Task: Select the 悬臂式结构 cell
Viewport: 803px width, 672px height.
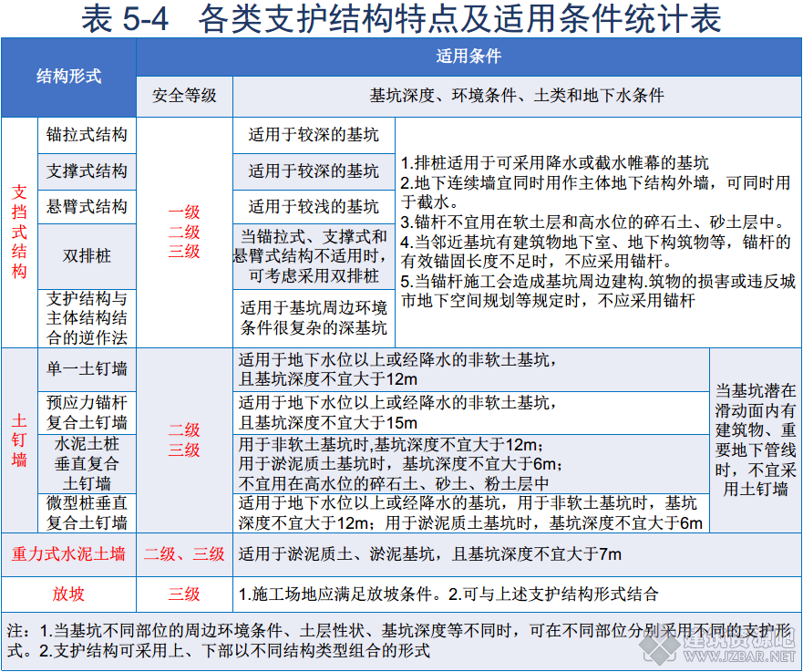Action: [x=88, y=207]
